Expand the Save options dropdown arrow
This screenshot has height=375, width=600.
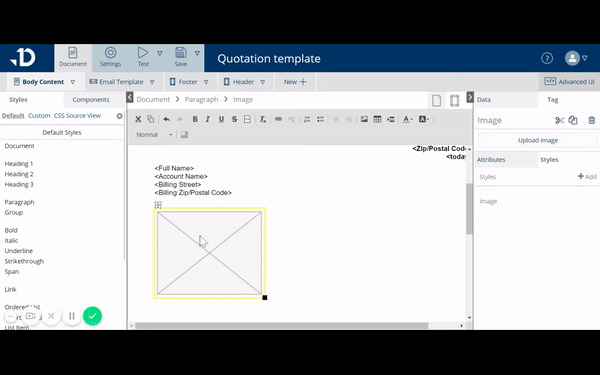tap(197, 54)
